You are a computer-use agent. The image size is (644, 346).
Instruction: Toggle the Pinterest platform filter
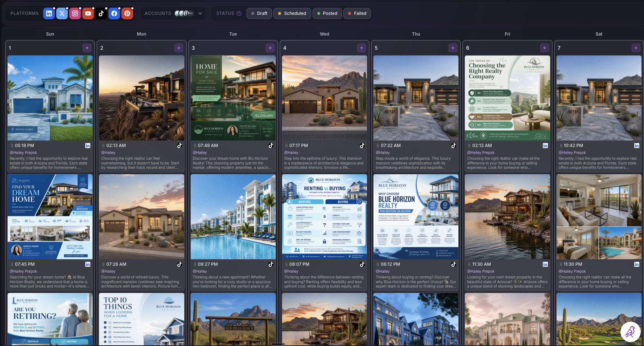tap(127, 13)
